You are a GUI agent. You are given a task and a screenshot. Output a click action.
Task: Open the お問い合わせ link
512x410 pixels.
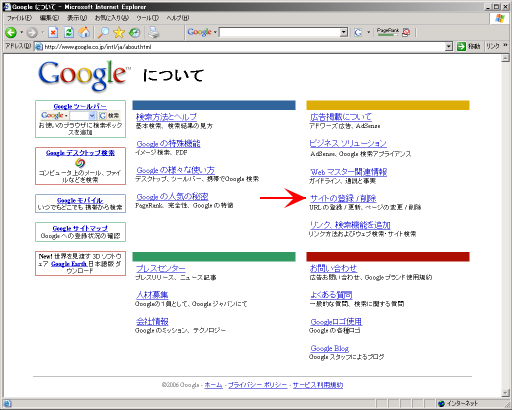coord(333,268)
